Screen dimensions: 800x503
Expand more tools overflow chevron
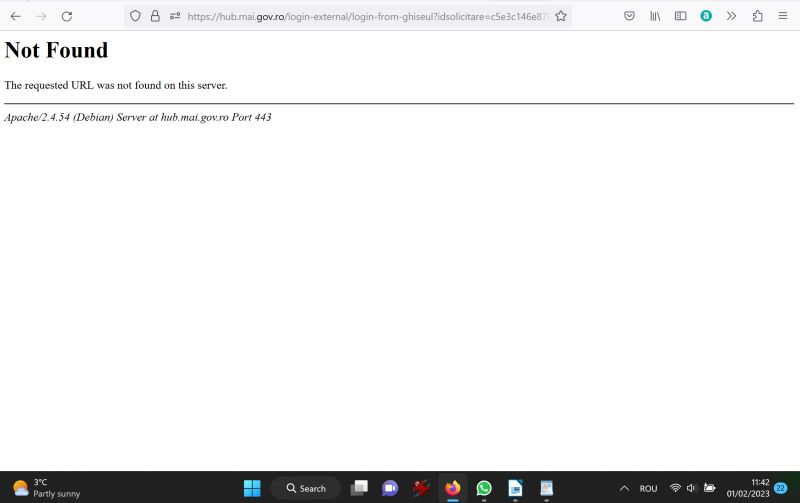pos(731,16)
